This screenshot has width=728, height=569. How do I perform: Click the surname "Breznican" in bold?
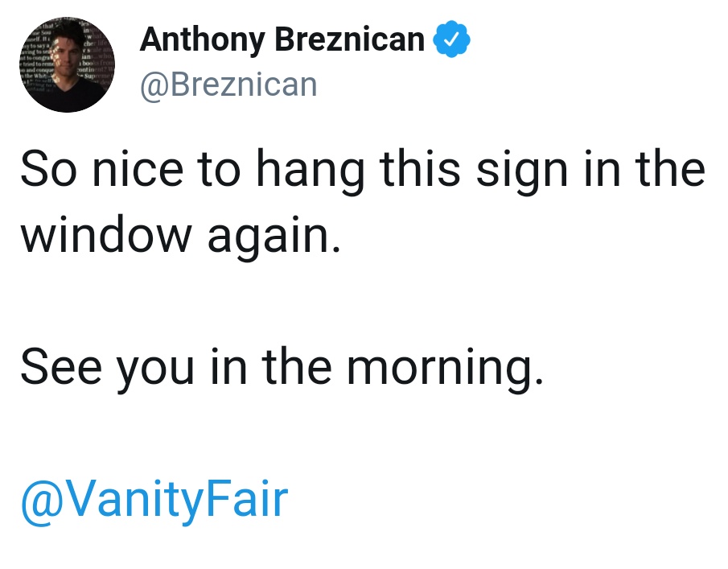[350, 39]
